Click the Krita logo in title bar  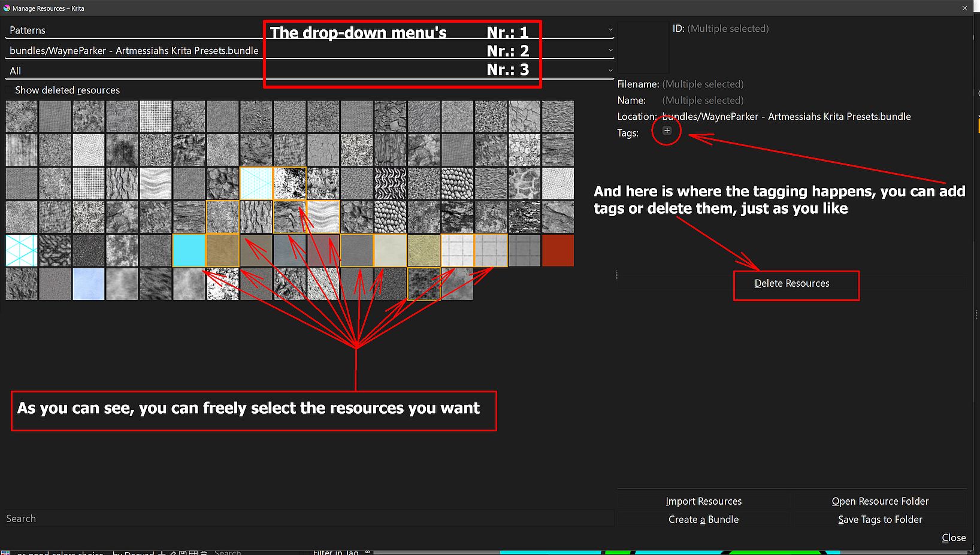7,8
